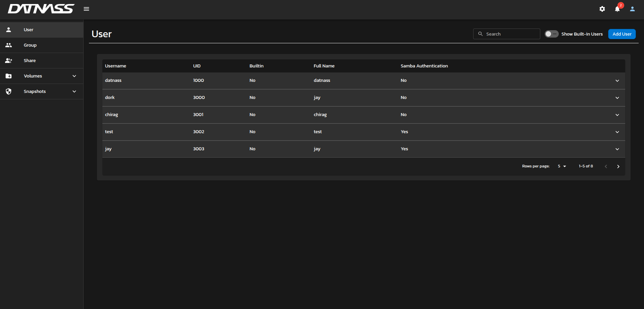
Task: Open the user profile account icon
Action: (632, 9)
